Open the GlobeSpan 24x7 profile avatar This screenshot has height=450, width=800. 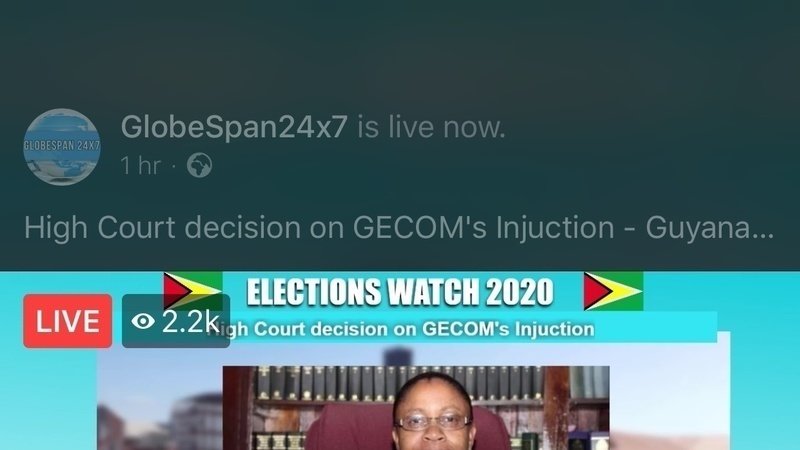coord(62,146)
